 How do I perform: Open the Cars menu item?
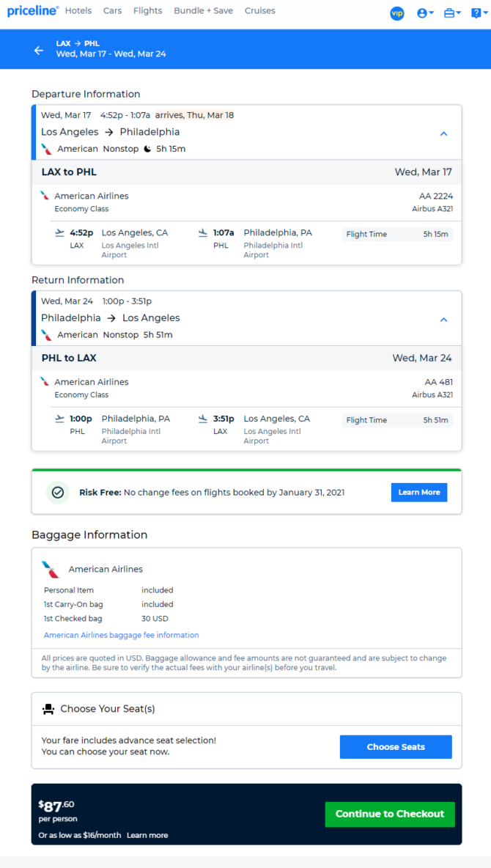113,10
